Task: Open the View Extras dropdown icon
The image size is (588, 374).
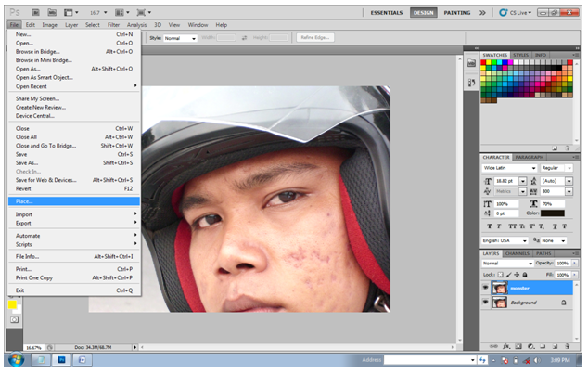Action: click(70, 12)
